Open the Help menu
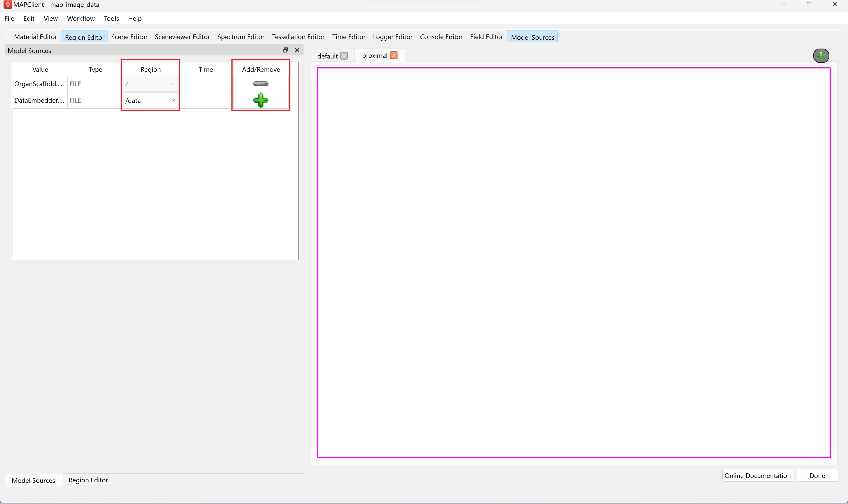Image resolution: width=848 pixels, height=504 pixels. click(135, 18)
